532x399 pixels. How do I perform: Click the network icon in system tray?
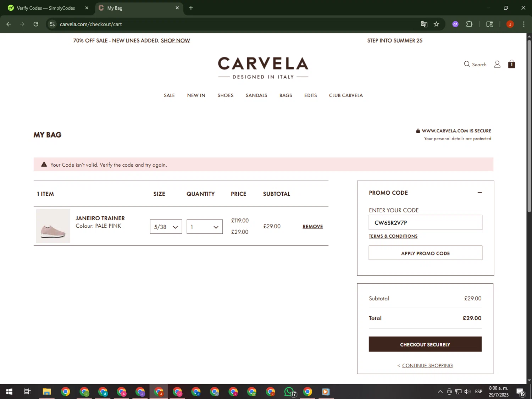point(458,392)
